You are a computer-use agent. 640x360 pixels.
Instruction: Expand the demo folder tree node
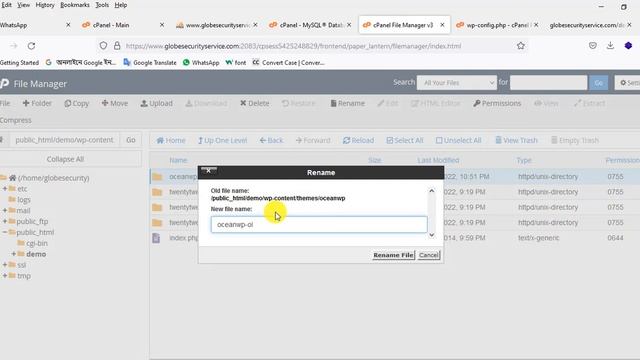(x=14, y=254)
